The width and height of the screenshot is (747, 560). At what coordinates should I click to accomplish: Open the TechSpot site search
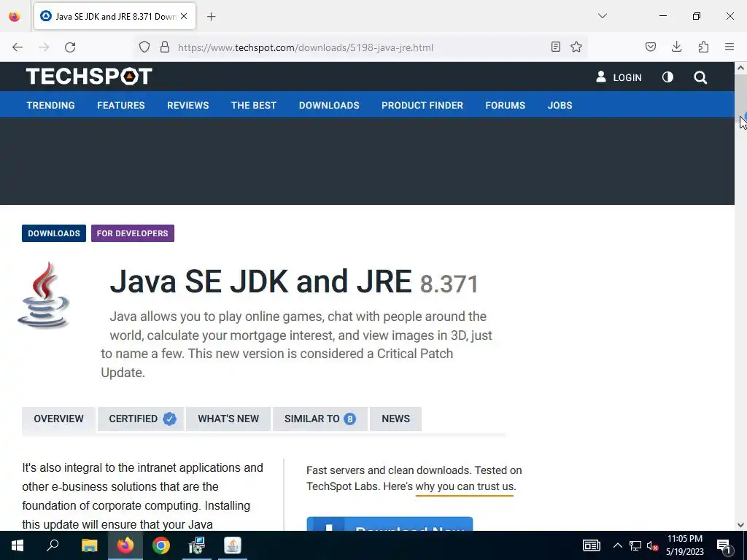700,77
